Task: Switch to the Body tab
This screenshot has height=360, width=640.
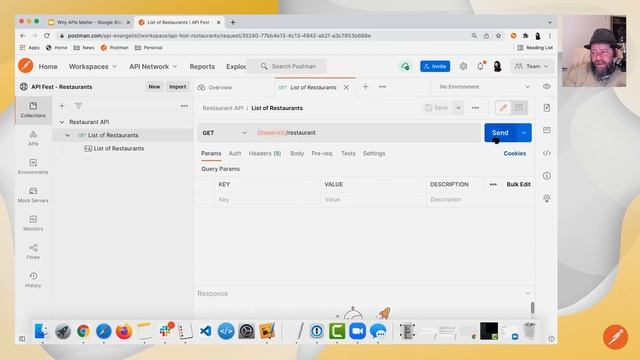Action: coord(297,153)
